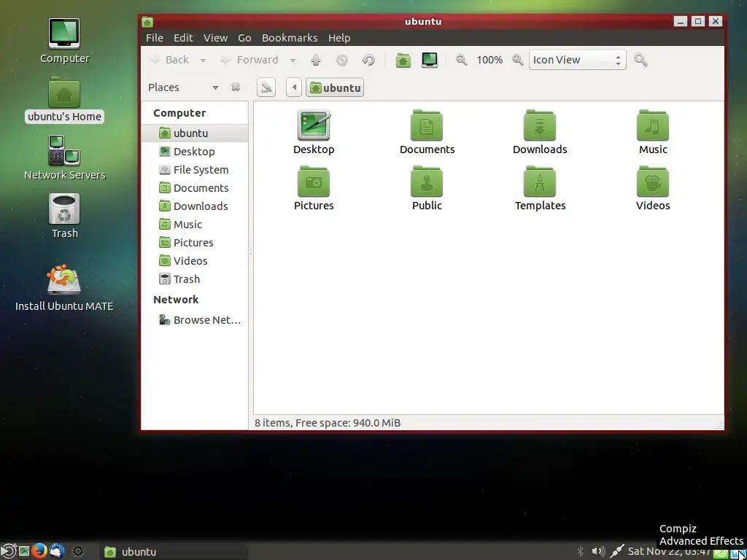
Task: Open search with toolbar magnifier icon
Action: click(640, 60)
